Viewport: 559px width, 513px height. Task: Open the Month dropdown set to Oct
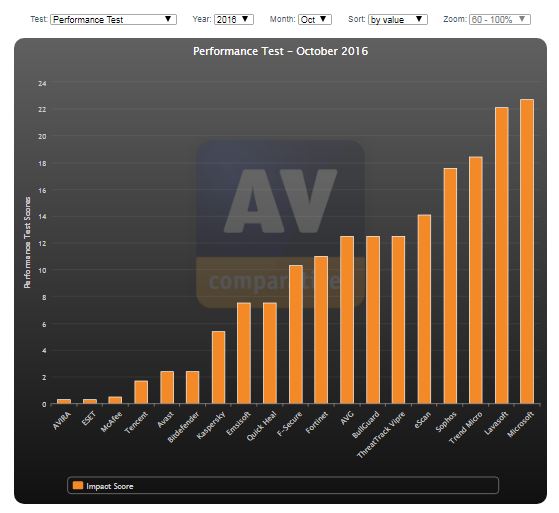(x=315, y=19)
